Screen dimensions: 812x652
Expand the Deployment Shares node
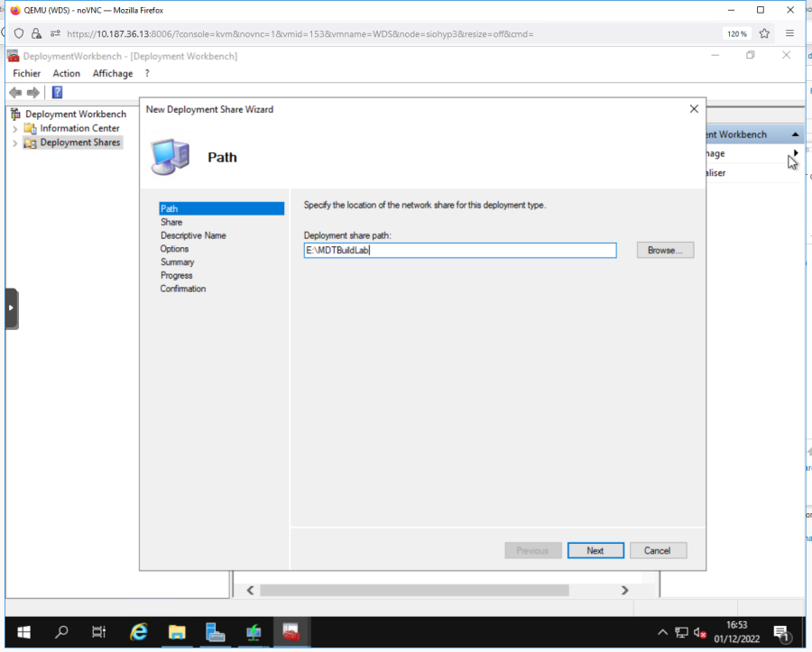tap(15, 143)
